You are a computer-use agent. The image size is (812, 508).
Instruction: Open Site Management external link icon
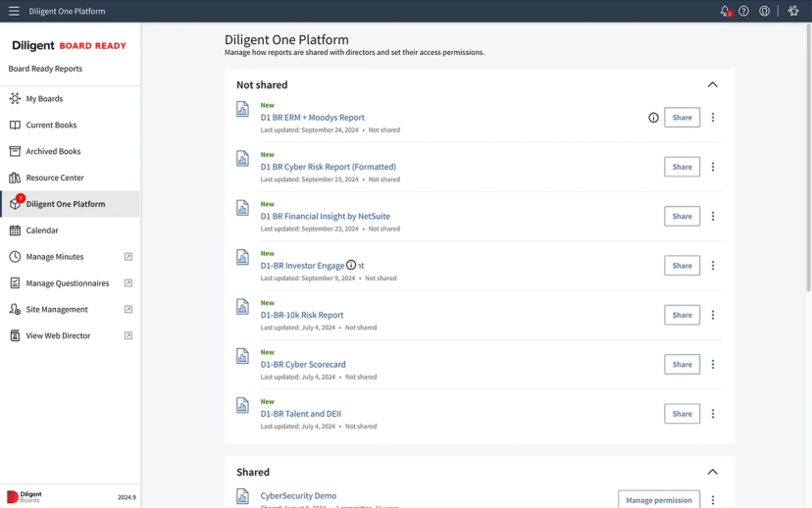[x=128, y=309]
